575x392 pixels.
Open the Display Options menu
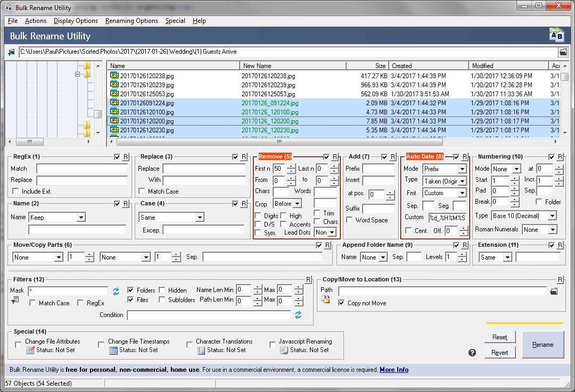coord(76,21)
